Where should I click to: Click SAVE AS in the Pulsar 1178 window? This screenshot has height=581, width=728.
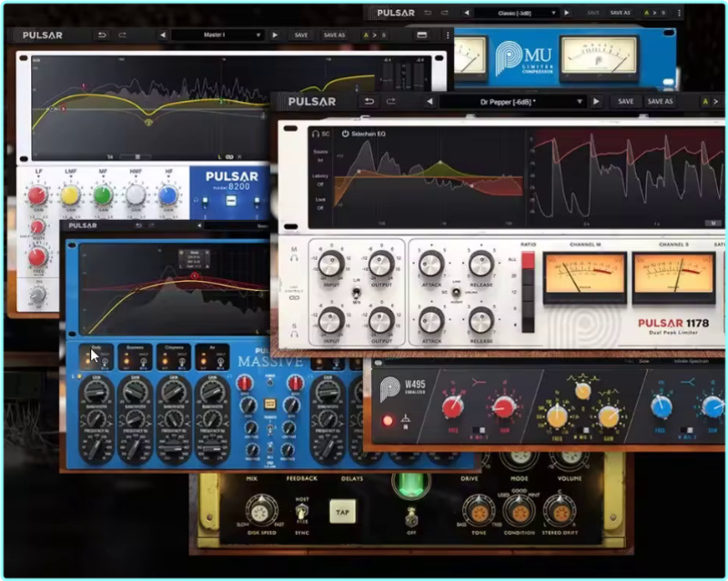click(660, 101)
